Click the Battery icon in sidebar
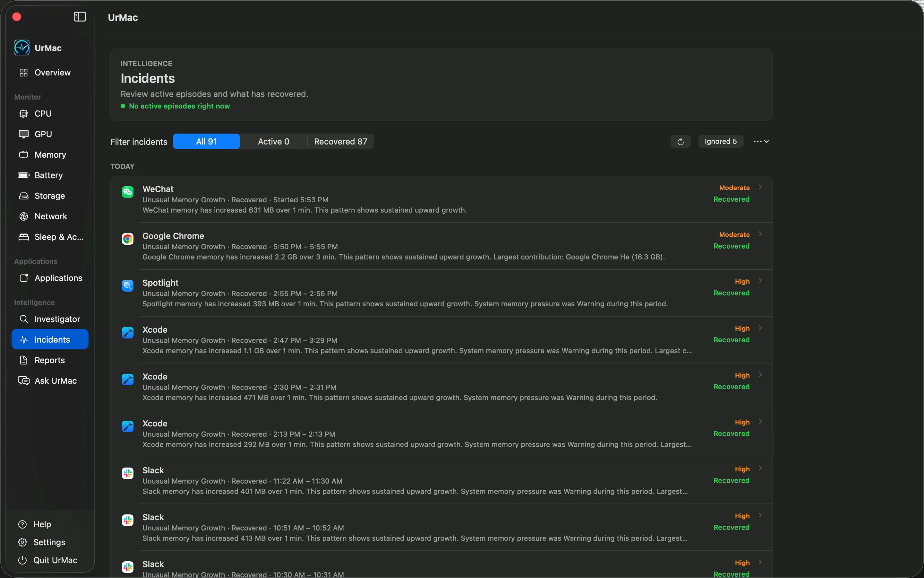 point(24,175)
